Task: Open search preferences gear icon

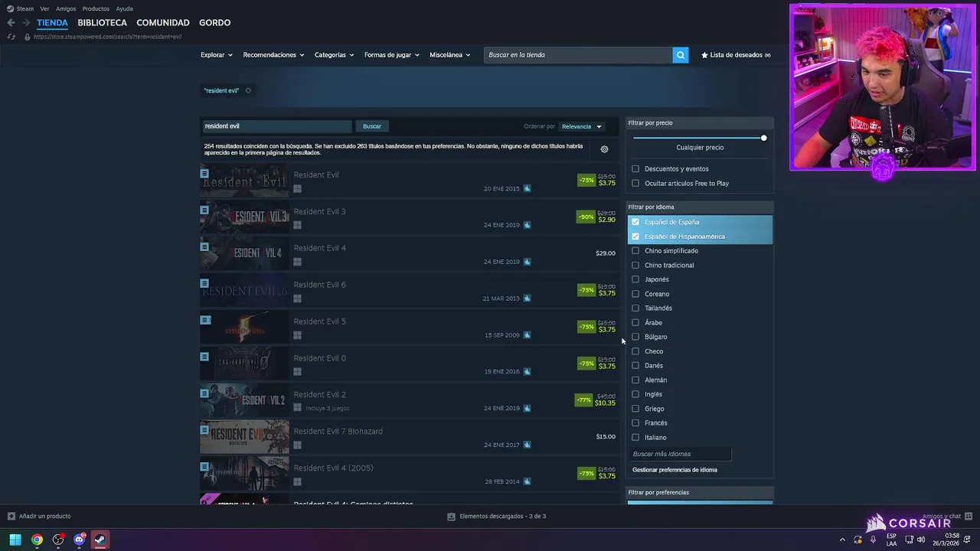Action: coord(604,149)
